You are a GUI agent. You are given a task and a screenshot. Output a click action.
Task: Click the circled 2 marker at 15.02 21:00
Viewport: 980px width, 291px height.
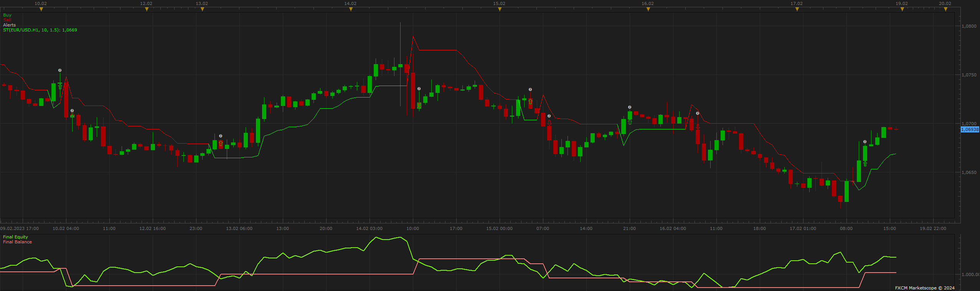(630, 107)
